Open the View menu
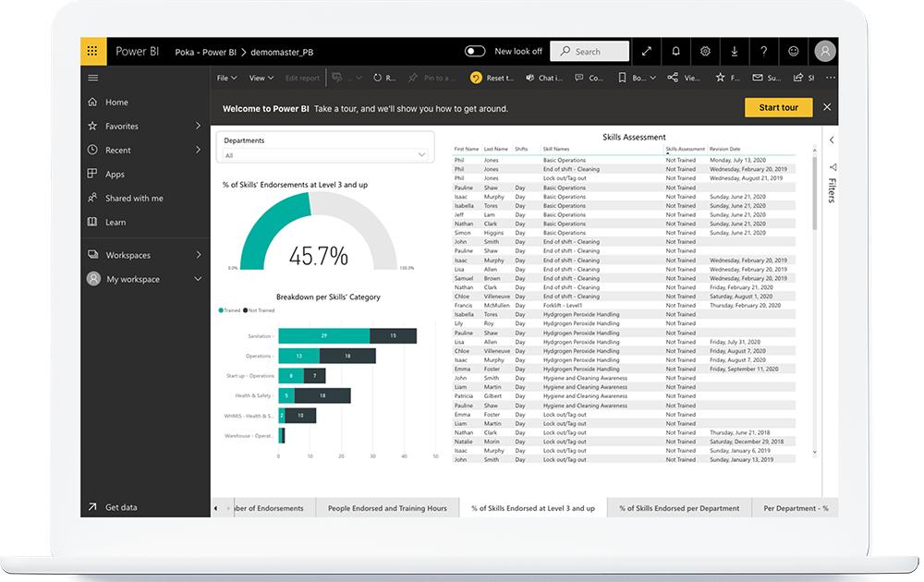Screen dimensions: 924x582 point(261,78)
